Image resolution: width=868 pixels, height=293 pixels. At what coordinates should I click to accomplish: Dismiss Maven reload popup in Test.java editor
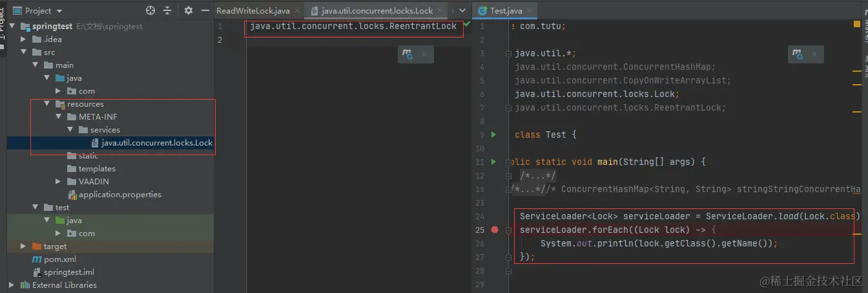814,55
